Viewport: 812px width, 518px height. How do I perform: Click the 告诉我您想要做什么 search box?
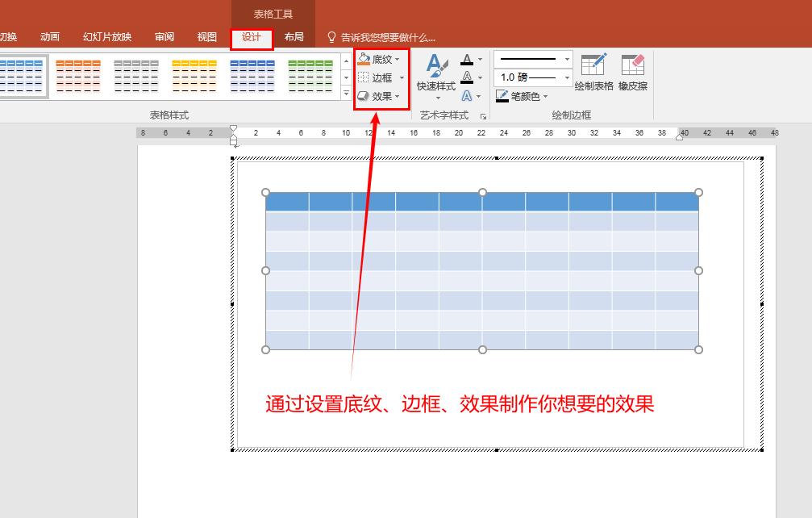(x=388, y=38)
